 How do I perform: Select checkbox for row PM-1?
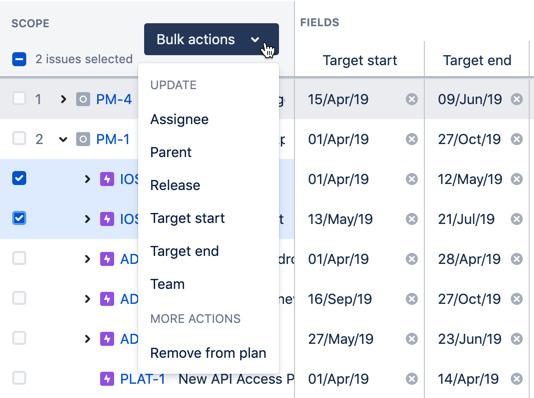click(x=19, y=139)
